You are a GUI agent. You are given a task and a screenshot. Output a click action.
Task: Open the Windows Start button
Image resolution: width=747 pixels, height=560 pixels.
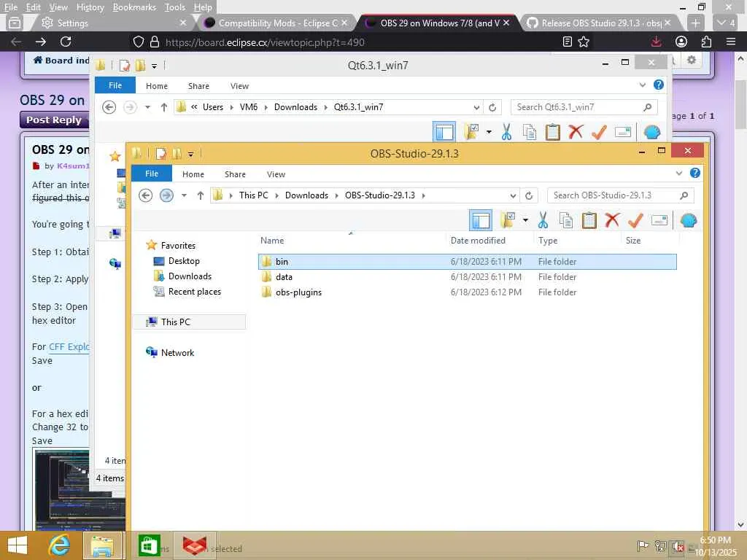point(18,545)
